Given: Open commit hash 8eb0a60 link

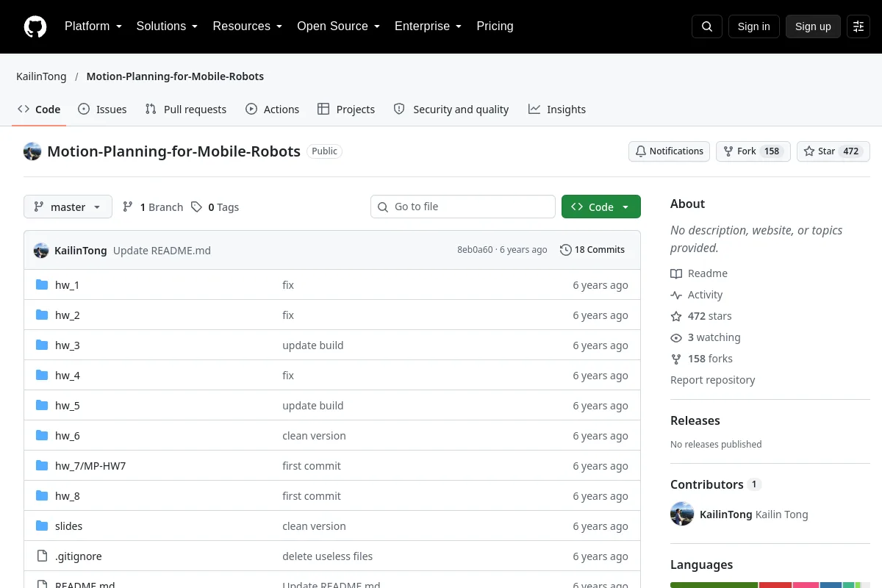Looking at the screenshot, I should tap(475, 250).
